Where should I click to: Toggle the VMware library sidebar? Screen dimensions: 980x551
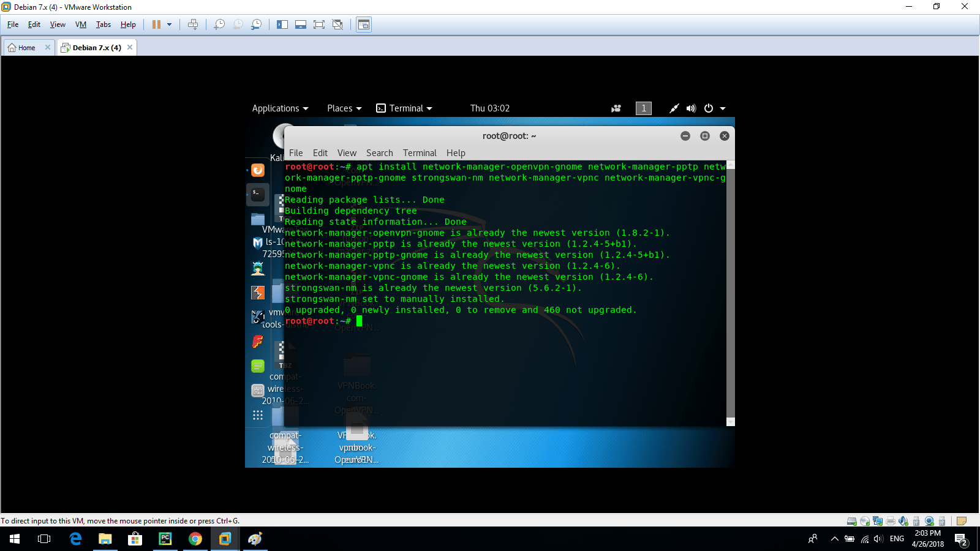click(282, 24)
